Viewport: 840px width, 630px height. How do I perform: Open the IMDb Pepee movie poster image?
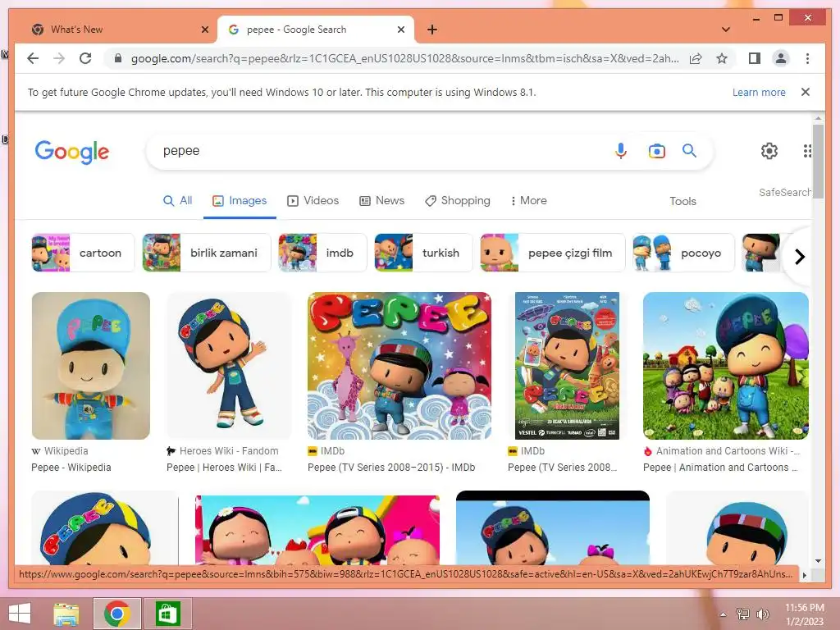coord(567,366)
